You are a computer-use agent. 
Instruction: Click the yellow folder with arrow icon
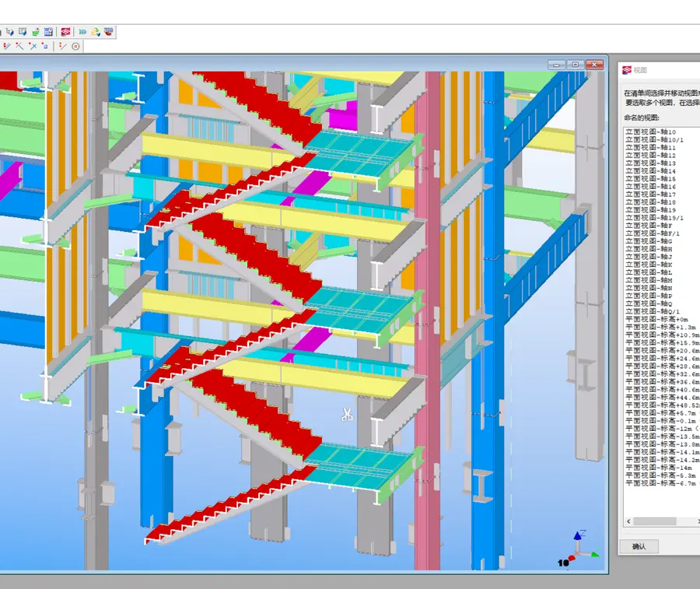tap(96, 32)
